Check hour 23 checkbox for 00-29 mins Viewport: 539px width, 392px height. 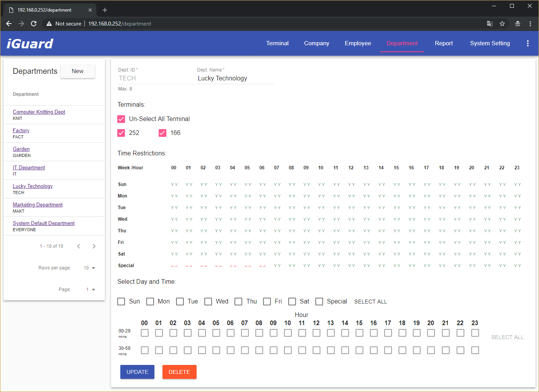[475, 333]
